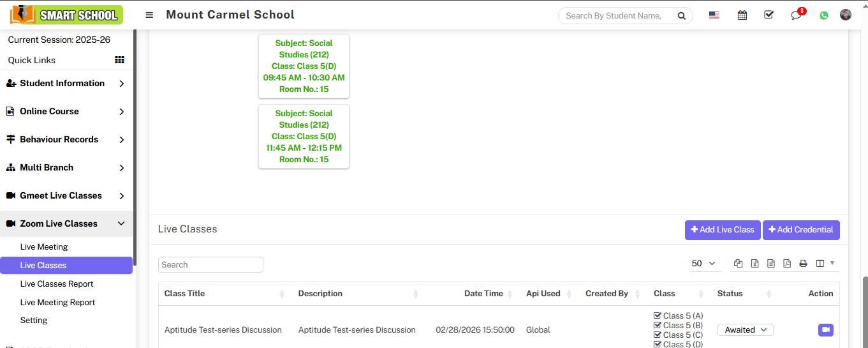Open chat messages with 8 notifications

click(x=796, y=15)
